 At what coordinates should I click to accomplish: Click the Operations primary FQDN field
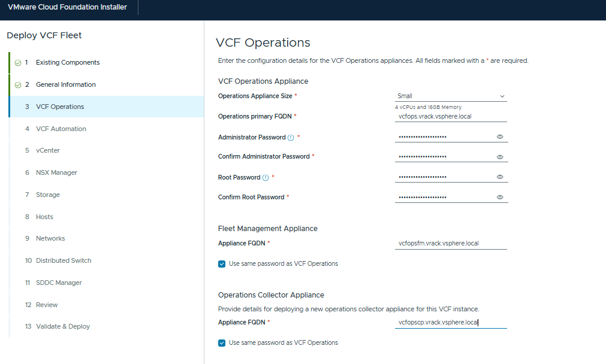click(451, 117)
